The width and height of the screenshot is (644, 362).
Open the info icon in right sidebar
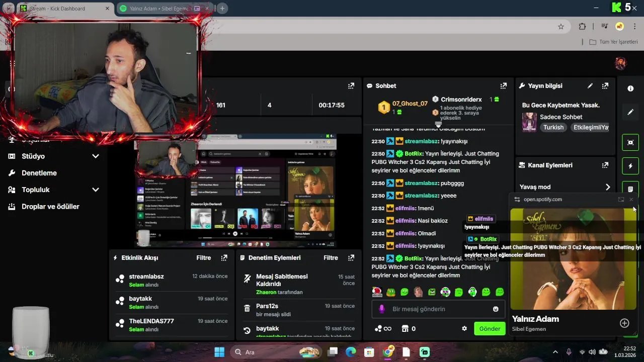tap(630, 88)
